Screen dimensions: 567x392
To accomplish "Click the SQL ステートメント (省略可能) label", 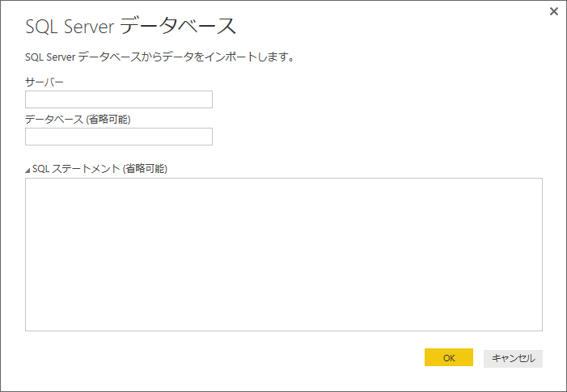I will [99, 169].
